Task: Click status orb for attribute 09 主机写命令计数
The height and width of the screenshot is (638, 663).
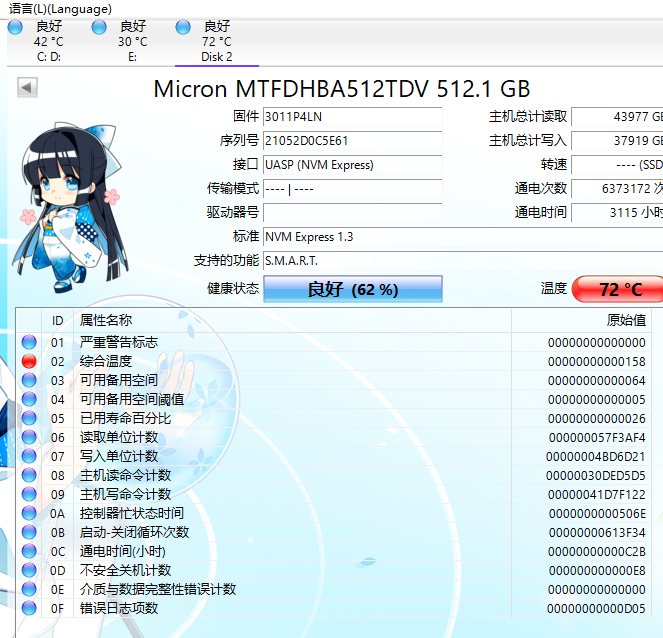Action: (29, 494)
